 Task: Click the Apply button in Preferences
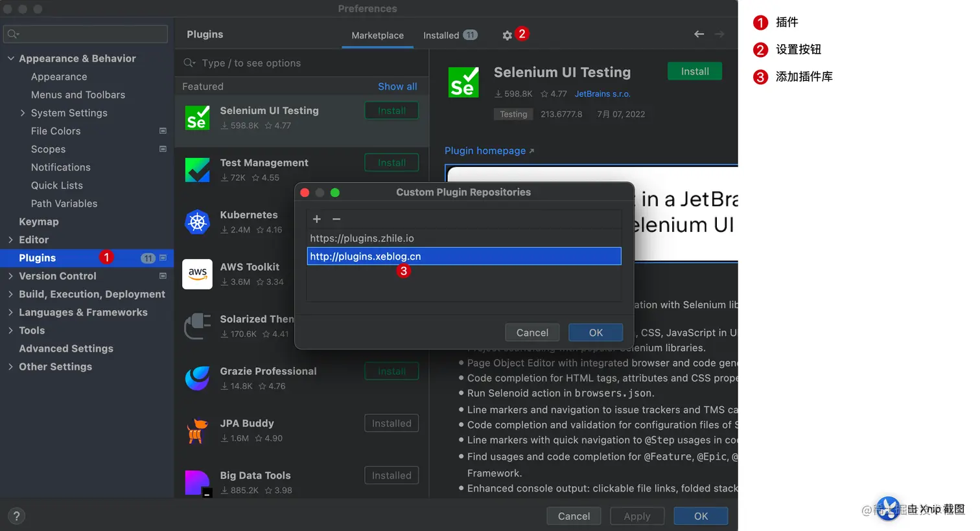click(x=636, y=516)
